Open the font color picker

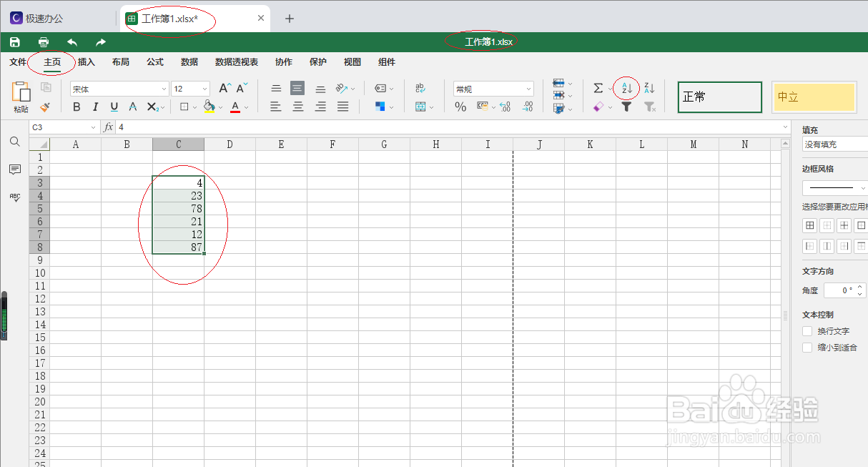pyautogui.click(x=236, y=106)
